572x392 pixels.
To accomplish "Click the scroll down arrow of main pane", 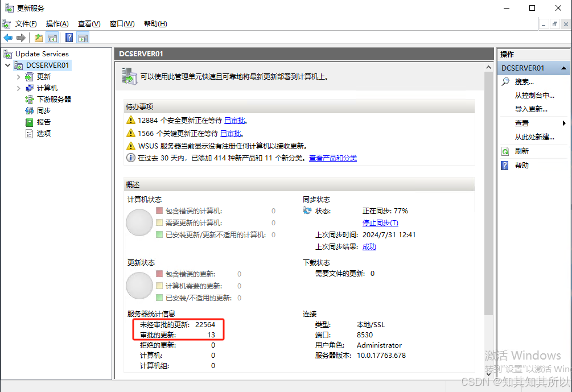I will [x=488, y=374].
